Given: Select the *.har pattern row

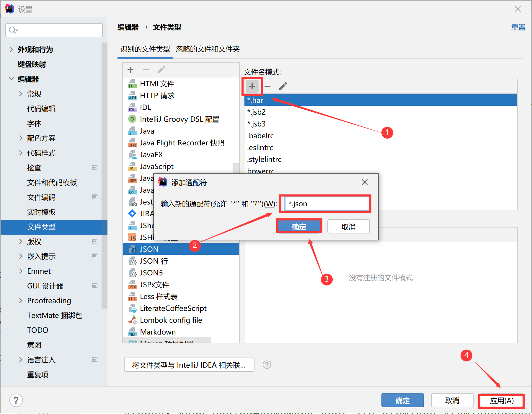Looking at the screenshot, I should [381, 100].
